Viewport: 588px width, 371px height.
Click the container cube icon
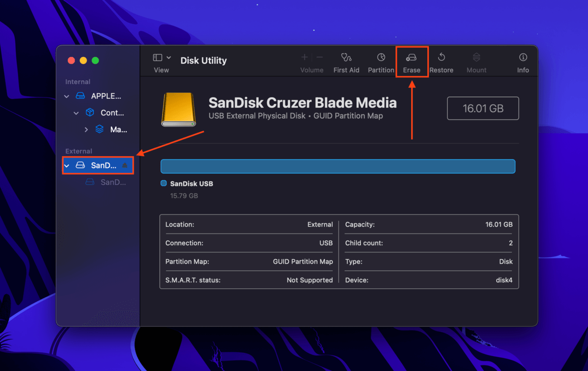click(x=90, y=113)
